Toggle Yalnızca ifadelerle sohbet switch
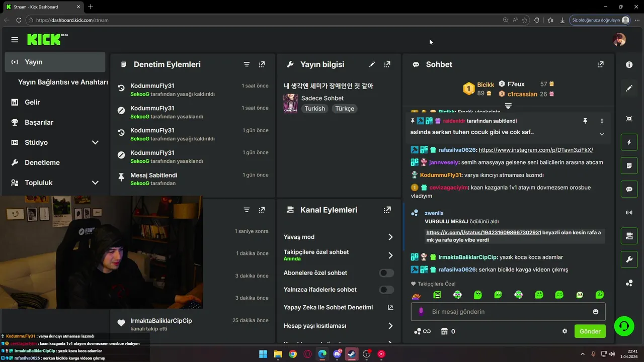This screenshot has height=362, width=644. (x=386, y=290)
